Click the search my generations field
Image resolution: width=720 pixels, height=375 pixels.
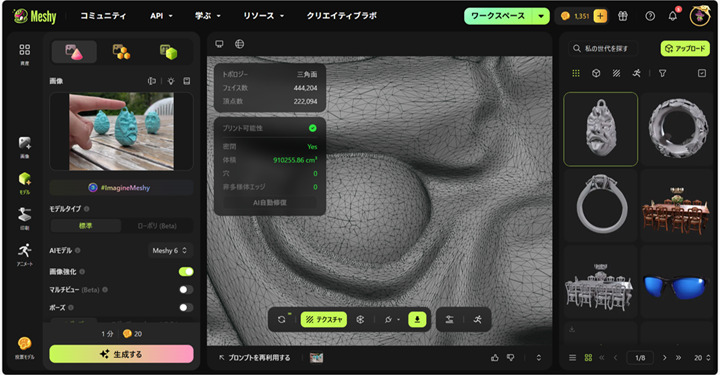(x=604, y=48)
